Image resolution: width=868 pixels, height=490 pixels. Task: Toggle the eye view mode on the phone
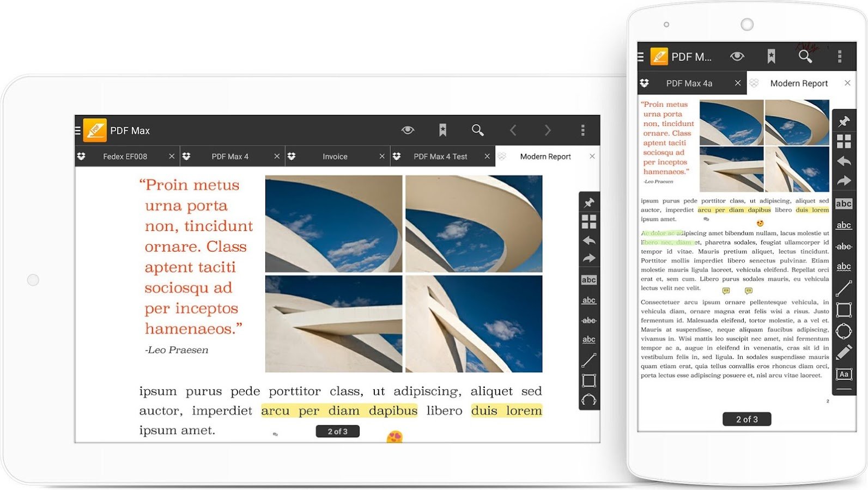click(x=737, y=57)
